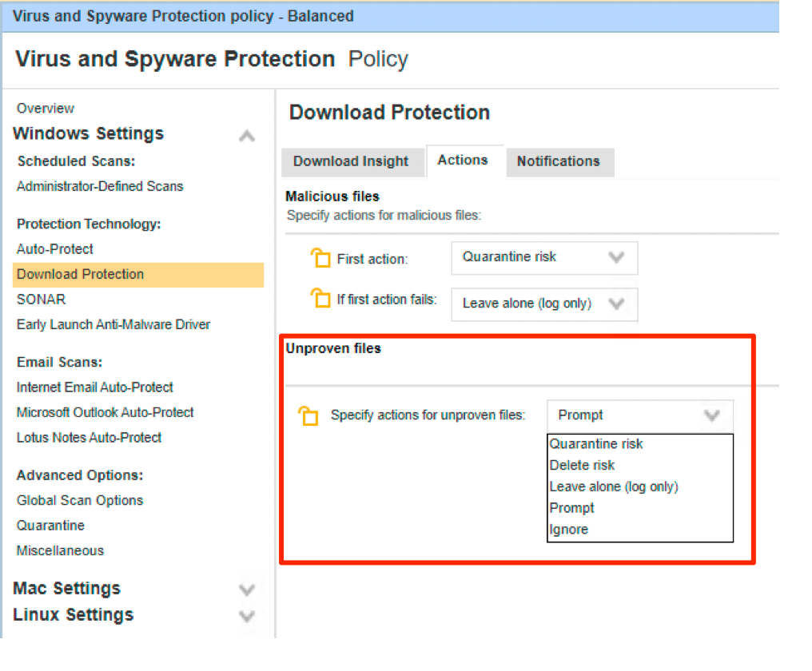Screen dimensions: 812x671
Task: Open Global Scan Options
Action: pos(80,501)
